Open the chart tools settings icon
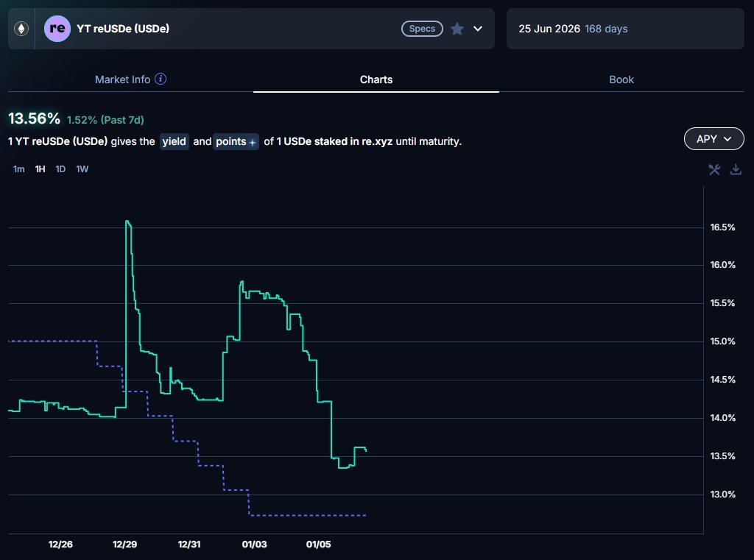This screenshot has width=754, height=560. pos(714,169)
